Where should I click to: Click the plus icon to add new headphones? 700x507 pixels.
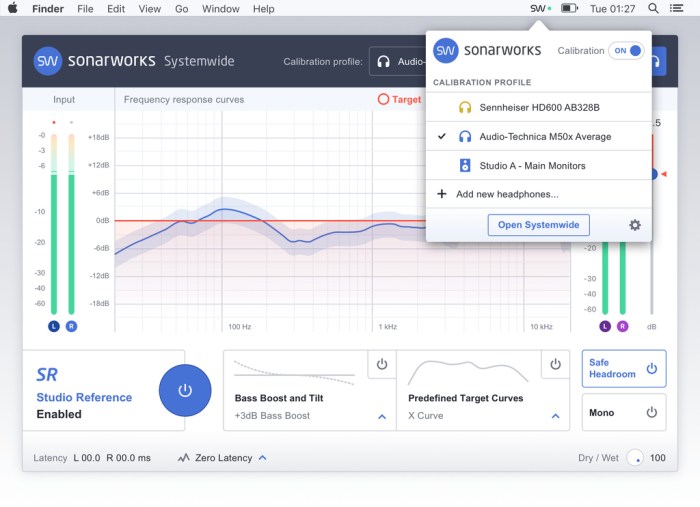pyautogui.click(x=441, y=194)
